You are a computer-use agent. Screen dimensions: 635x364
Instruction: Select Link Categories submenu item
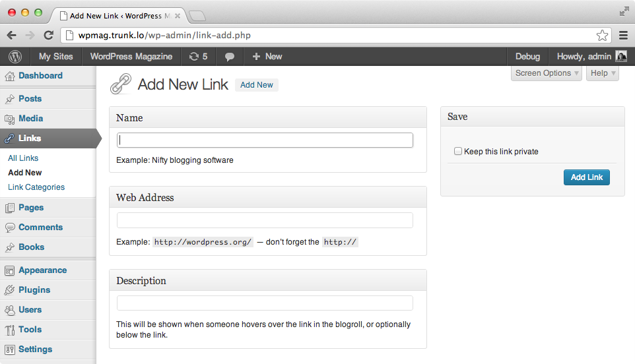tap(36, 187)
